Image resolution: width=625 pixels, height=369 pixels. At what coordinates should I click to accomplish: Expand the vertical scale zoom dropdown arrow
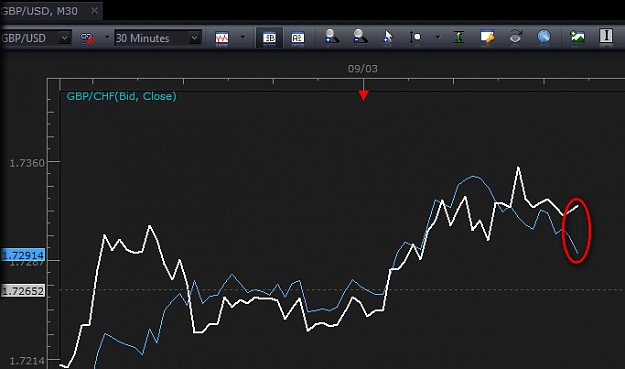(x=437, y=37)
